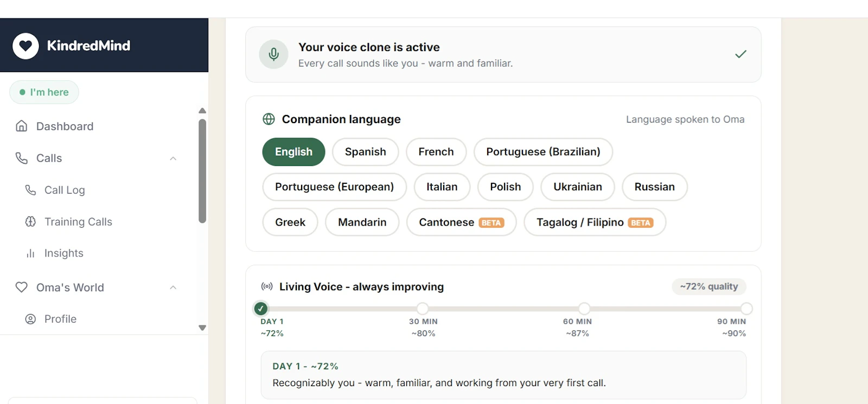Click the 60 MIN milestone marker
The height and width of the screenshot is (404, 868).
(584, 309)
